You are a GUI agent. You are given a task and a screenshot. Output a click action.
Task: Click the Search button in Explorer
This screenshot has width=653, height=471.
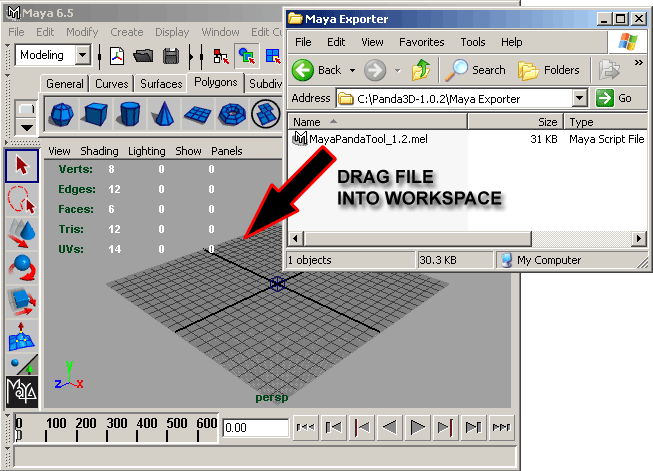click(476, 70)
